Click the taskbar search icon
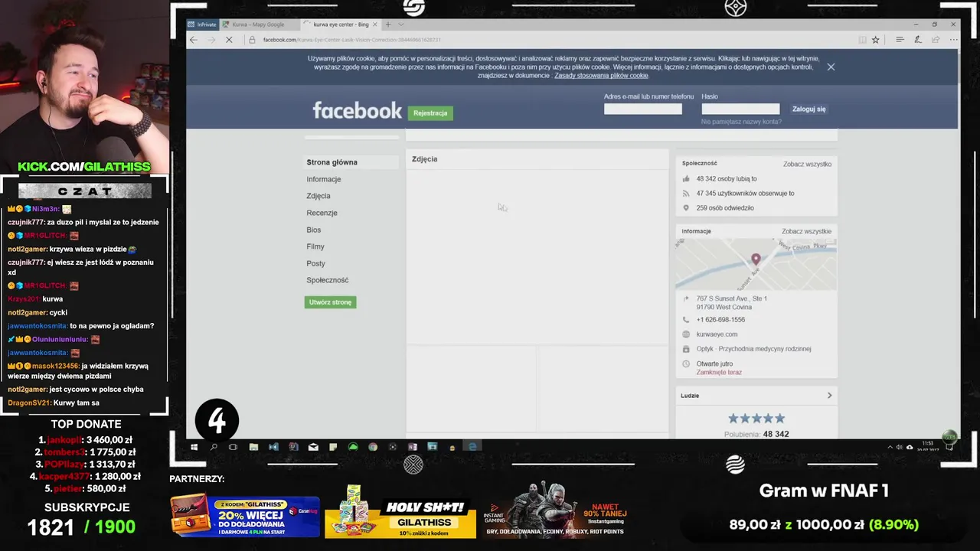 [214, 447]
